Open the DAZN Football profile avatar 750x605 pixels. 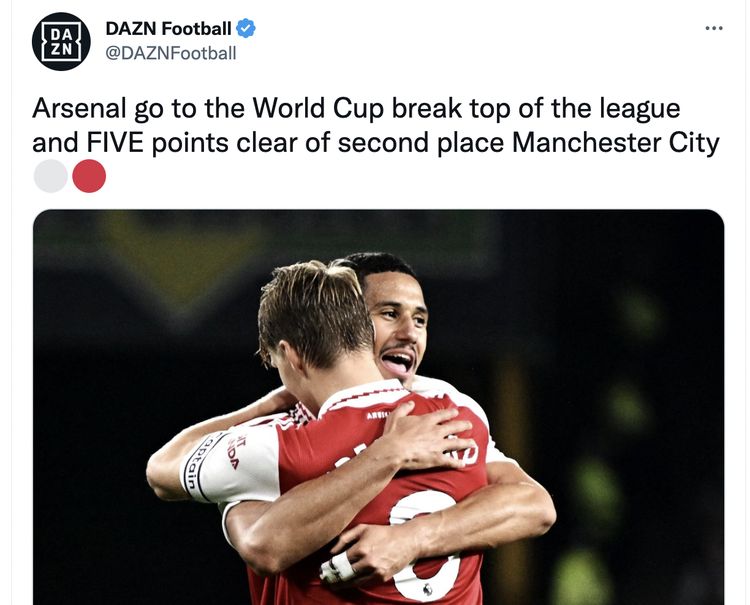click(61, 41)
